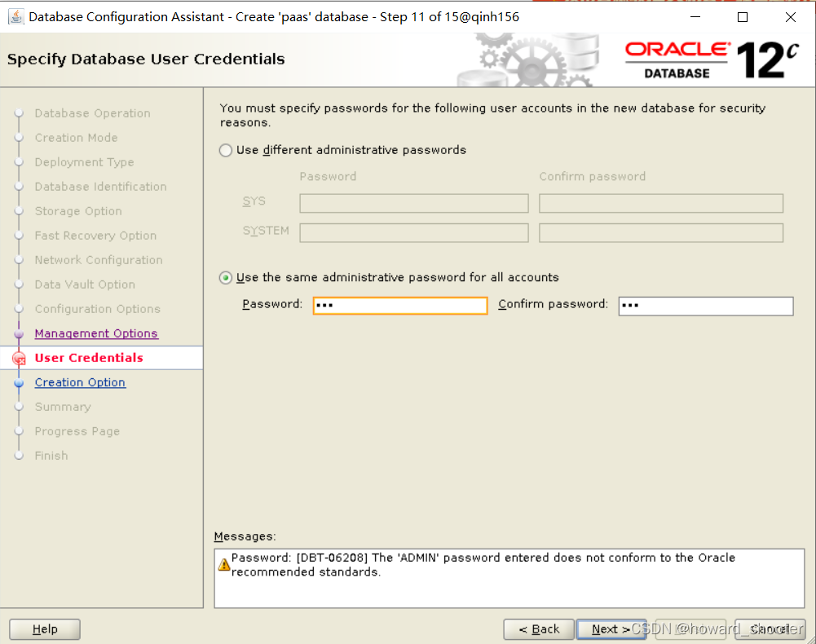
Task: Click the Management Options step indicator dot
Action: click(x=18, y=333)
